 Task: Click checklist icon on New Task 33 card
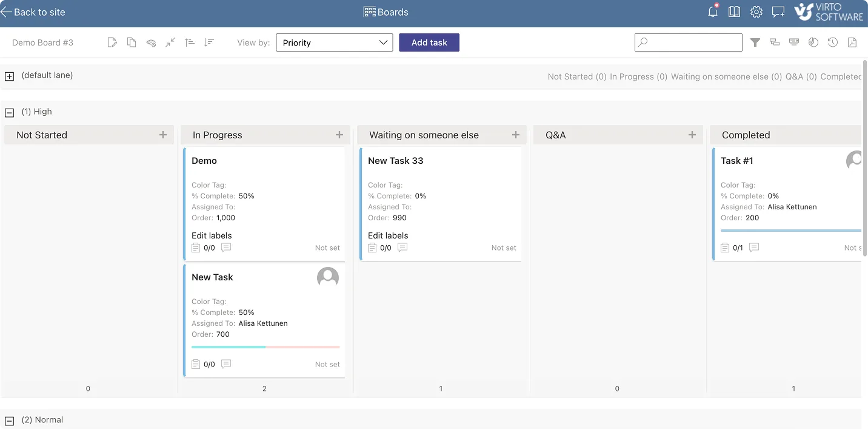(372, 248)
